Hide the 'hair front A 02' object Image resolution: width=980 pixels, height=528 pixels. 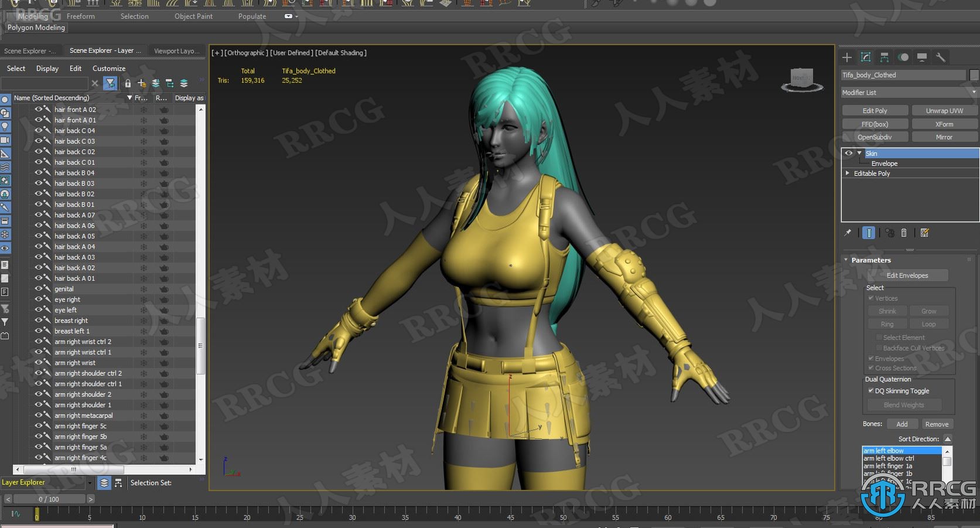point(39,109)
